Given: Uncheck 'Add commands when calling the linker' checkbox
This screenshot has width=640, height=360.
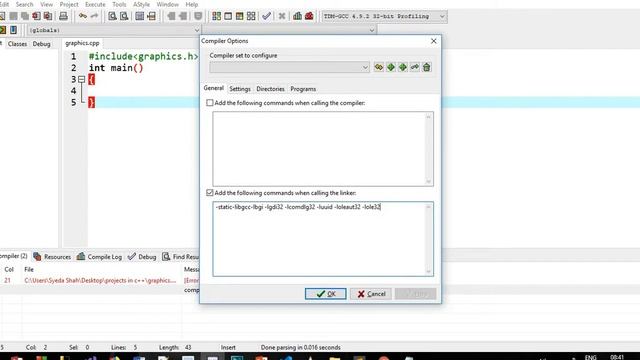Looking at the screenshot, I should [x=210, y=193].
